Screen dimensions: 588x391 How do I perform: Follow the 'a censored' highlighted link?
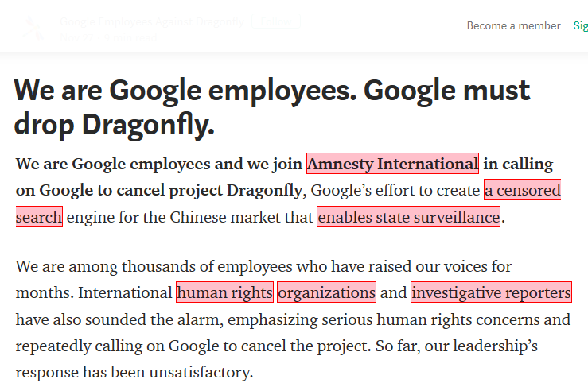click(523, 190)
